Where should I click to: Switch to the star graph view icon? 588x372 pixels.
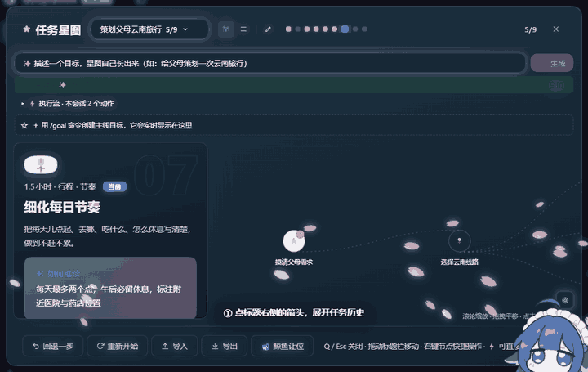[x=225, y=29]
